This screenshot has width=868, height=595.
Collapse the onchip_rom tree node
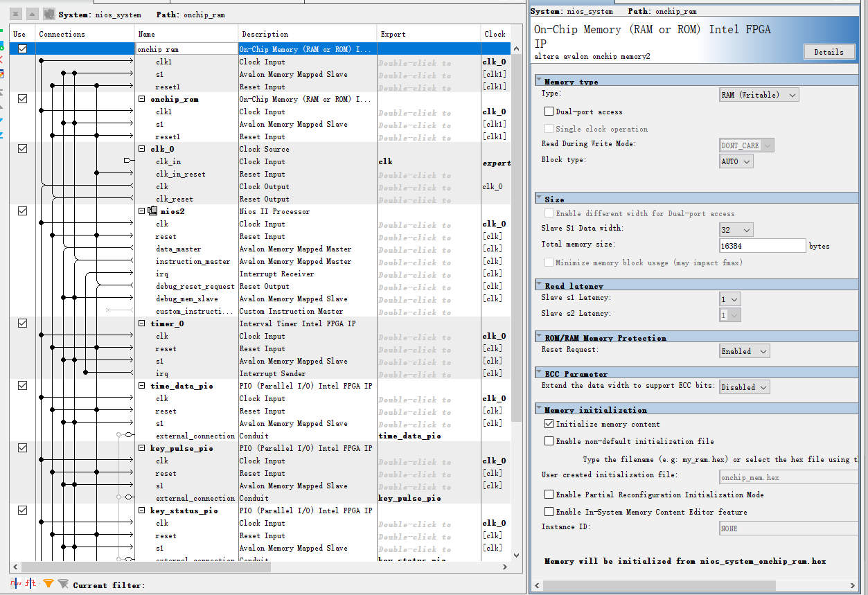coord(142,99)
